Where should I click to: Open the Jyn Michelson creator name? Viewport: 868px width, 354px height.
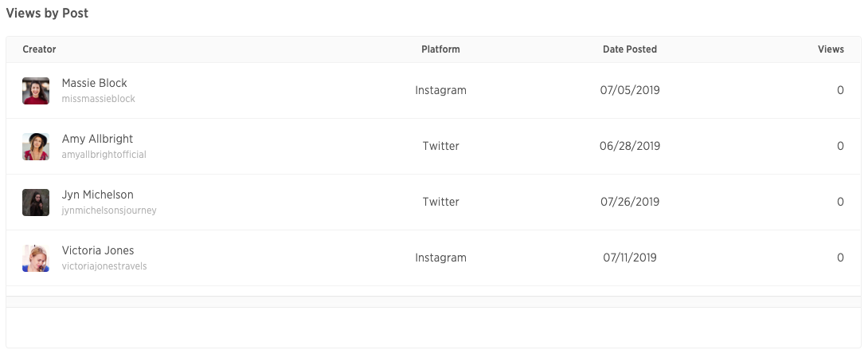tap(97, 195)
